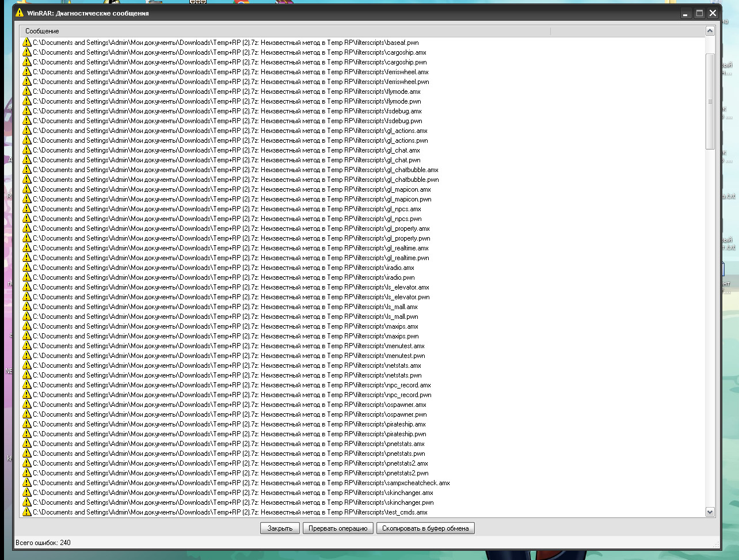Click warning icon next to flymode.amx
This screenshot has width=739, height=560.
(x=27, y=92)
